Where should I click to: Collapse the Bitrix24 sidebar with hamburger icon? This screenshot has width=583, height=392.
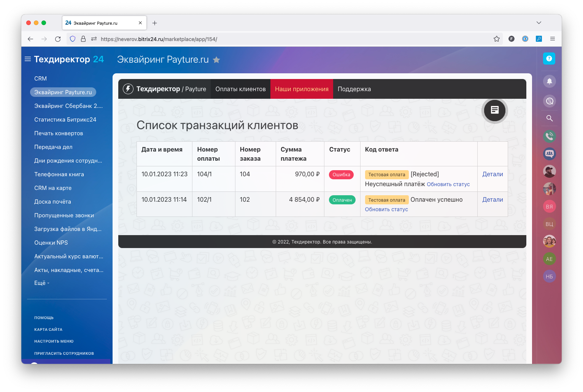point(28,59)
